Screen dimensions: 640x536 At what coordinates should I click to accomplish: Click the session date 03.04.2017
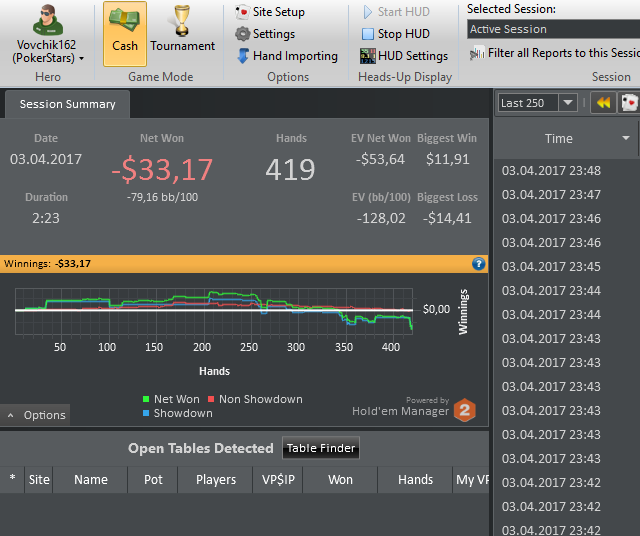point(46,159)
